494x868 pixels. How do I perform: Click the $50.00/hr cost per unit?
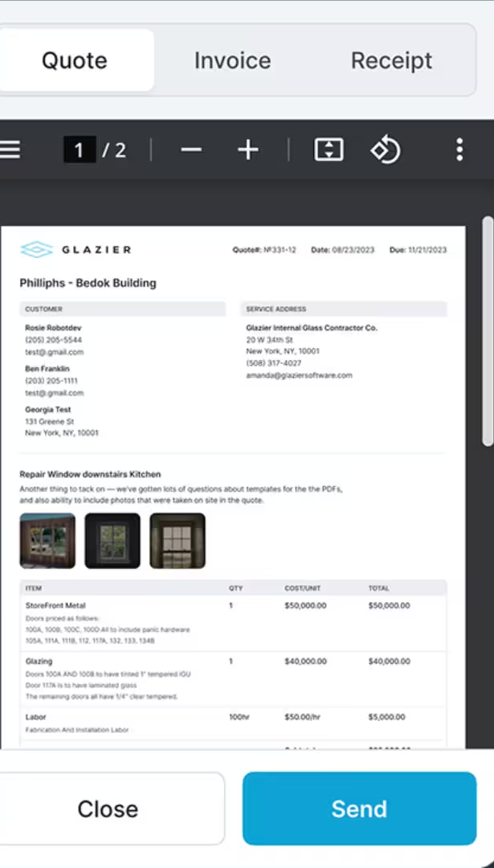(303, 717)
